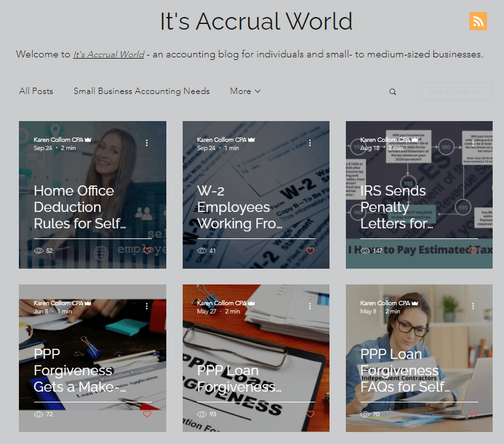504x444 pixels.
Task: Open options menu on PPP Forgiveness Makeover post
Action: coord(147,306)
